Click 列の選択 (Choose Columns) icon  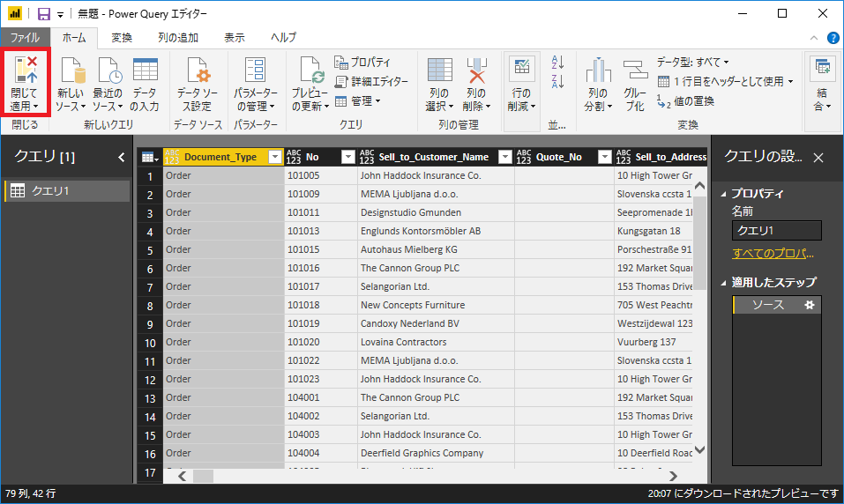tap(439, 70)
